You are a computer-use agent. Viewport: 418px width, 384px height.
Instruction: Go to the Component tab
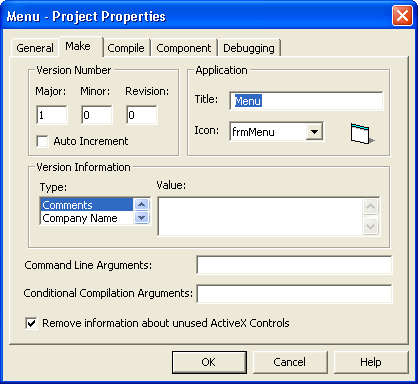184,48
